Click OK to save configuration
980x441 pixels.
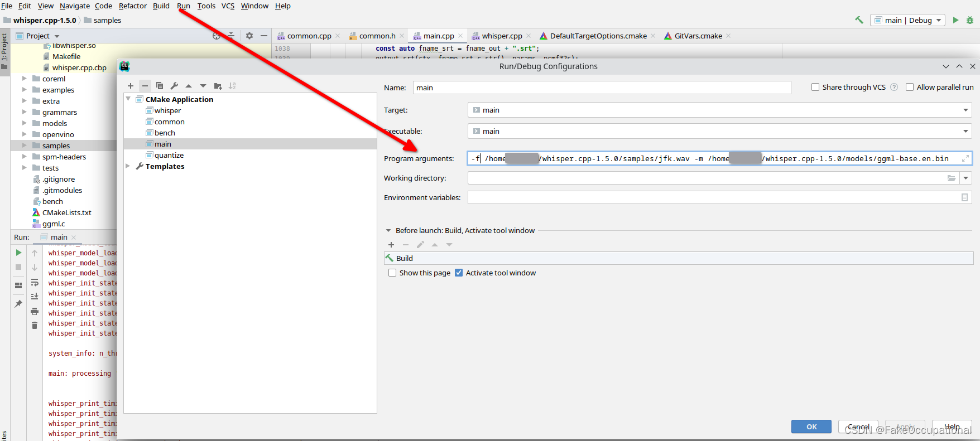tap(811, 427)
